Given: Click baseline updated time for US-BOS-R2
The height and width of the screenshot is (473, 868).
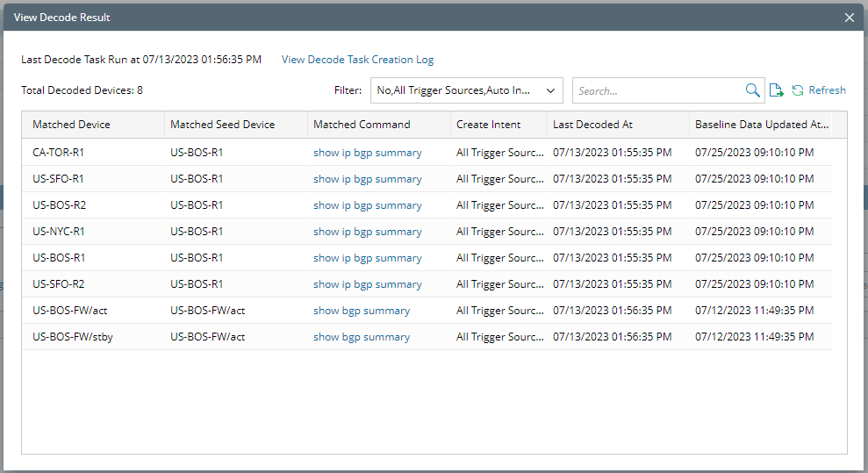Looking at the screenshot, I should pyautogui.click(x=755, y=205).
